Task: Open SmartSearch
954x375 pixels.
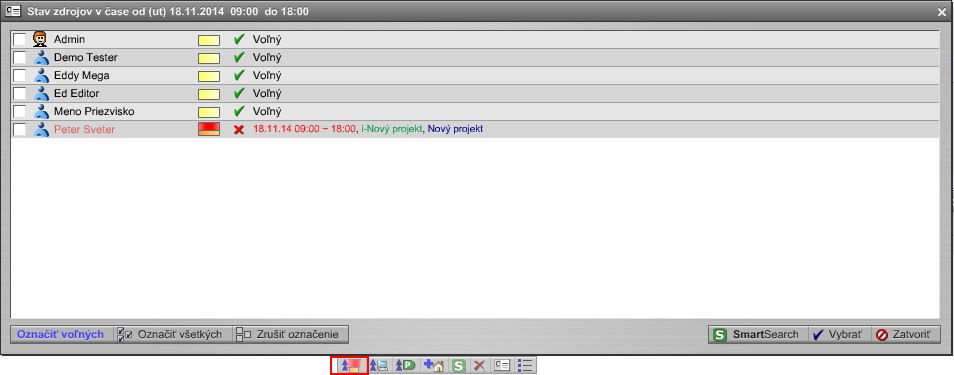Action: [757, 334]
